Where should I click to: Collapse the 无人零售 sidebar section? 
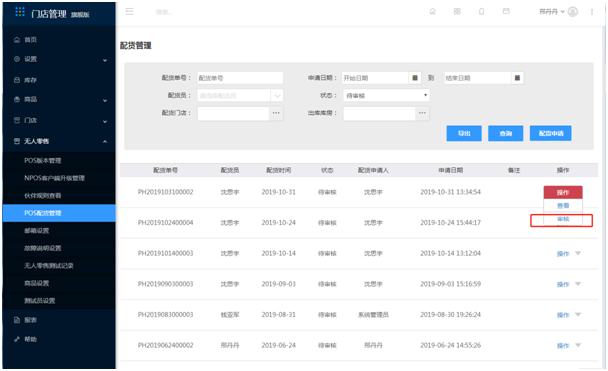point(59,141)
